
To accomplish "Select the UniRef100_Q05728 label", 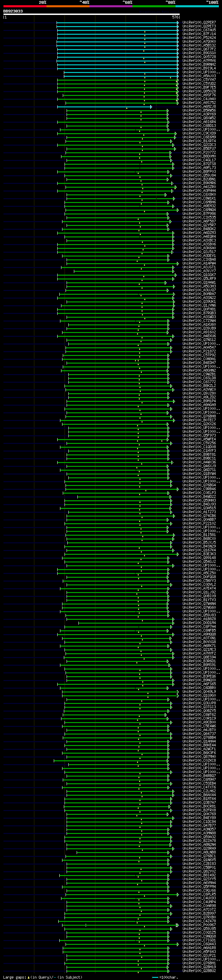I will point(199,57).
